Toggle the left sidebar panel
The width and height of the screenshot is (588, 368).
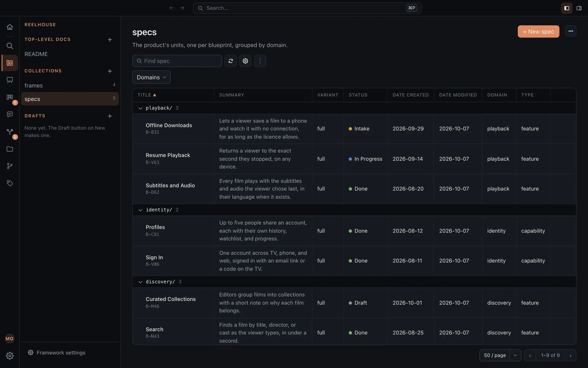[x=566, y=8]
